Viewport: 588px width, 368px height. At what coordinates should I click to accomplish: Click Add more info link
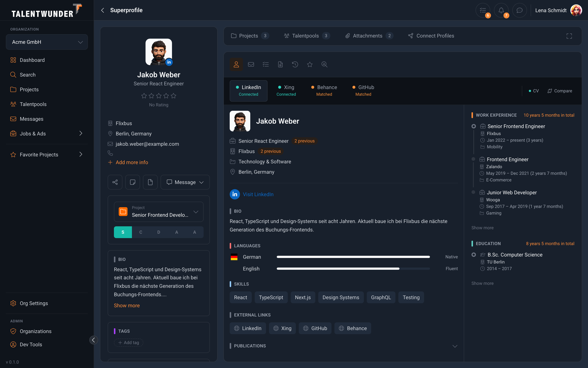point(128,162)
